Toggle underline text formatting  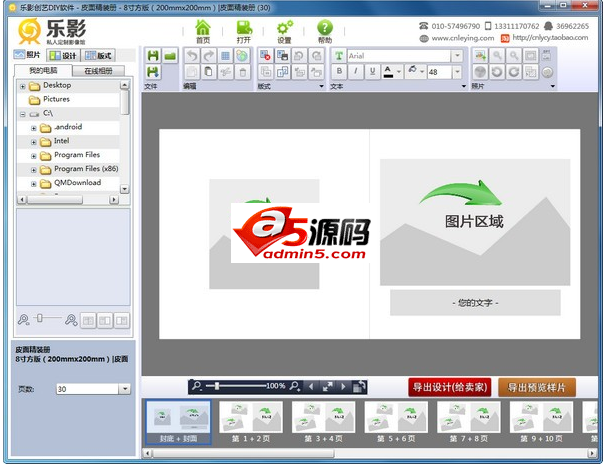pyautogui.click(x=372, y=71)
